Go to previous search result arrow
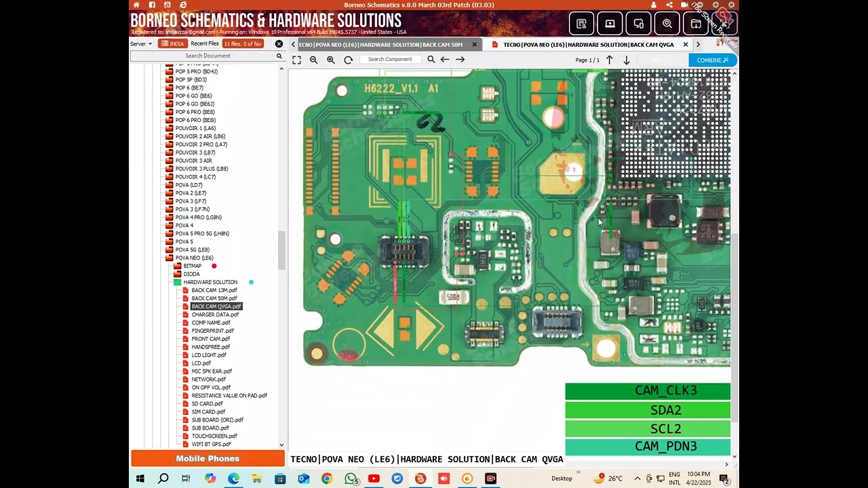Screen dimensions: 868x488 (x=445, y=60)
